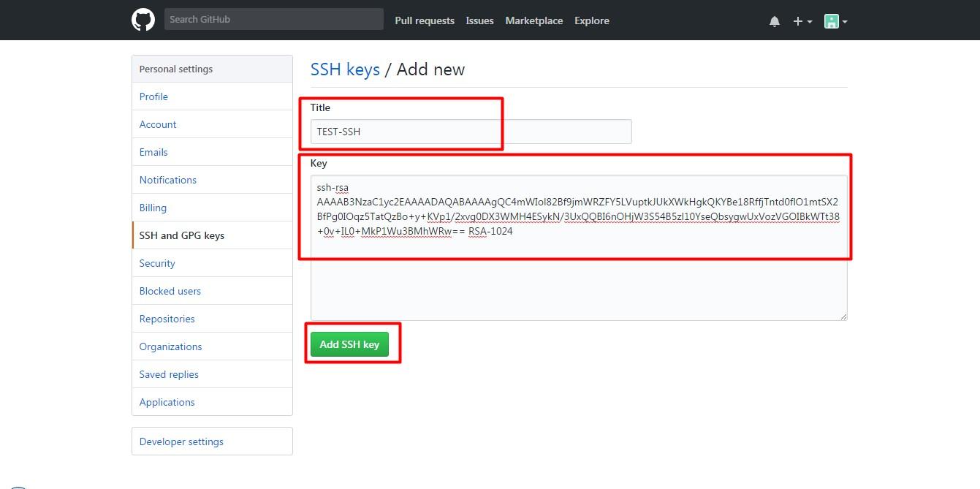Screen dimensions: 980x489
Task: Click the GitHub Octocat logo
Action: tap(143, 20)
